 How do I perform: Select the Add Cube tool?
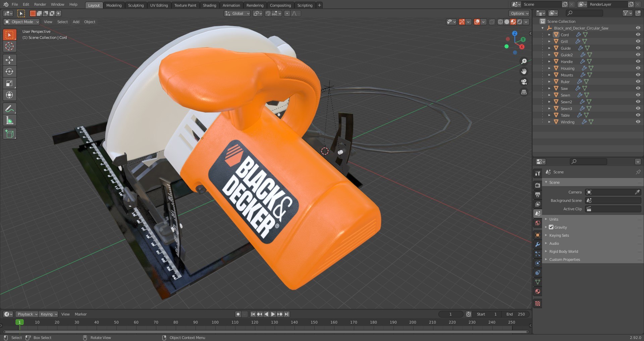pyautogui.click(x=9, y=134)
